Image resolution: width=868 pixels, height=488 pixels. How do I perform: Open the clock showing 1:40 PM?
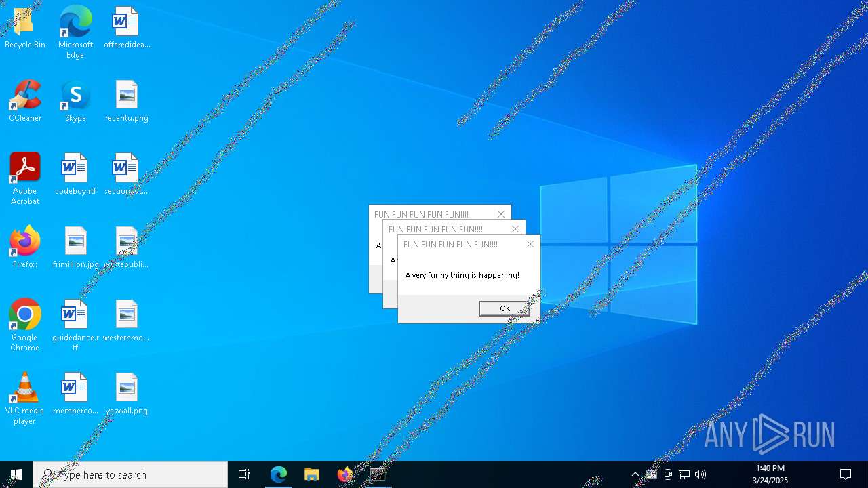tap(770, 474)
